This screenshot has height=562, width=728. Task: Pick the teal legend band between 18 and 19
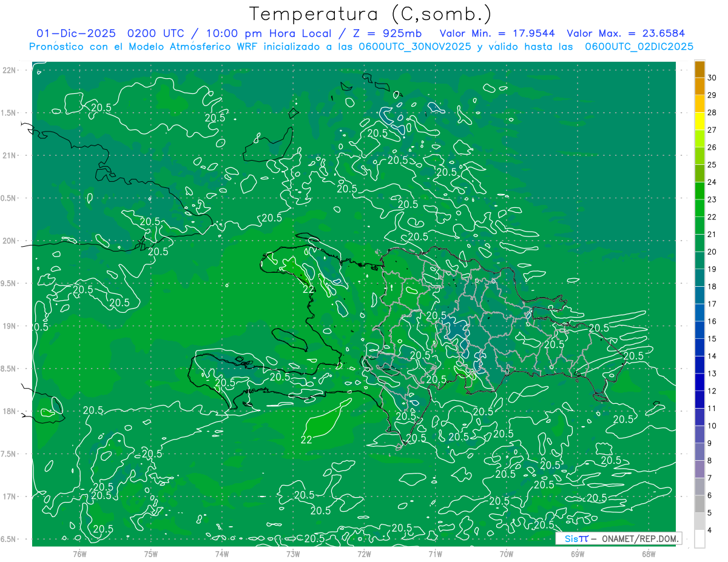click(699, 278)
